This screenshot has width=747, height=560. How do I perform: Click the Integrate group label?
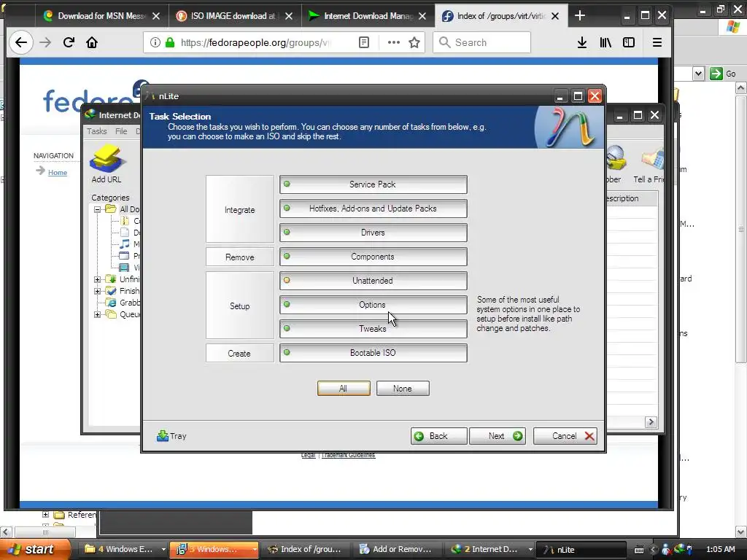(x=239, y=209)
